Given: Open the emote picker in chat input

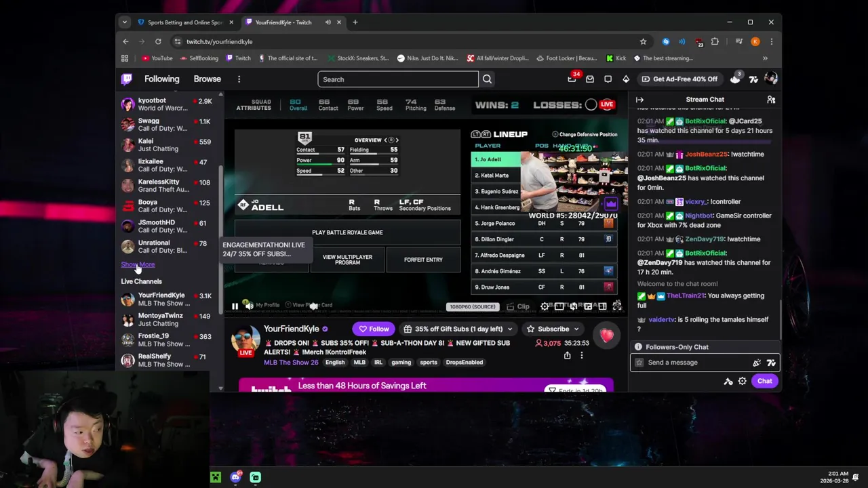Looking at the screenshot, I should 757,363.
